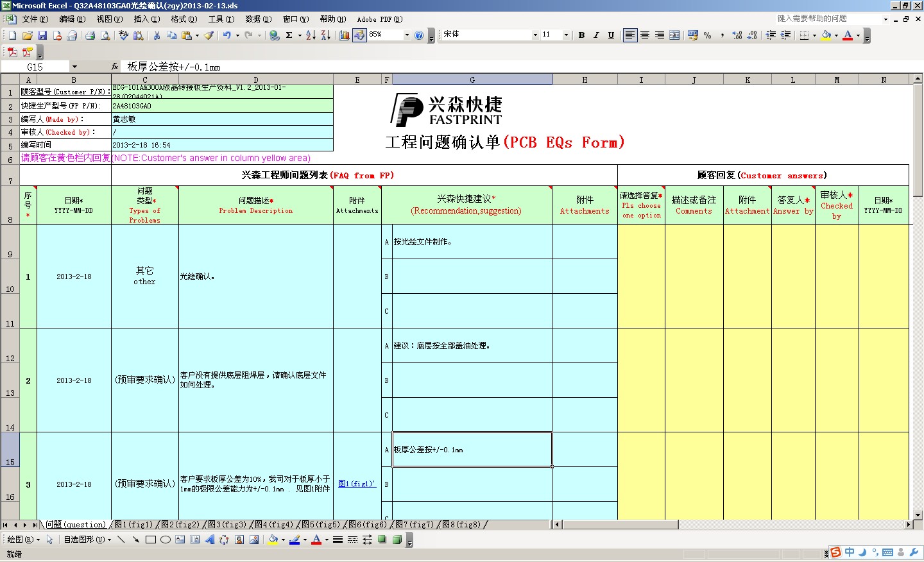Click the Copy icon
Viewport: 924px width, 562px height.
[171, 35]
